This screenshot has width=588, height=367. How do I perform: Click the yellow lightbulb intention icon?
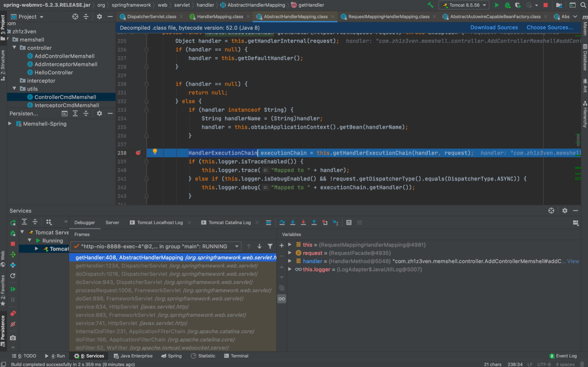coord(155,152)
